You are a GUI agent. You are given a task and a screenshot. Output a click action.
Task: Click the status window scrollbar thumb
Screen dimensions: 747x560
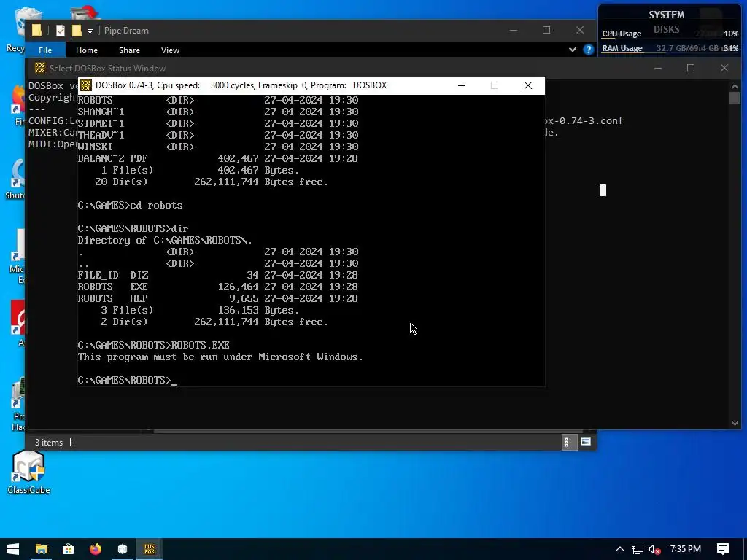tap(735, 98)
